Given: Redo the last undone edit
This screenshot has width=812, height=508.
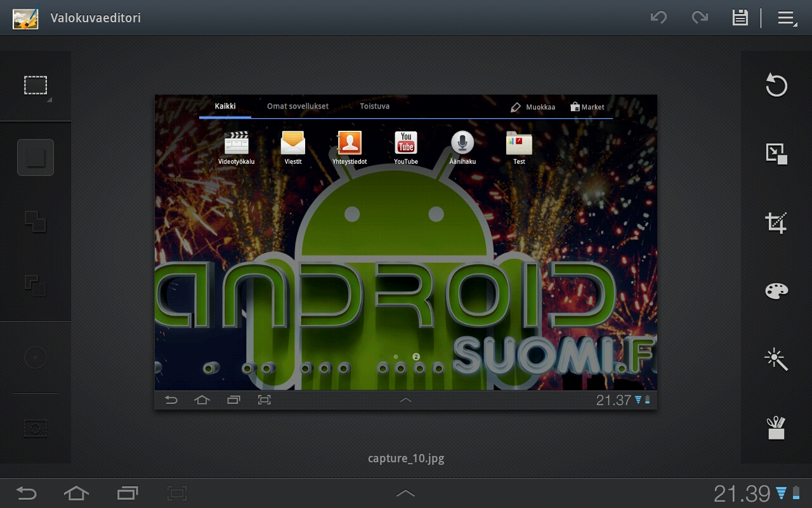Looking at the screenshot, I should coord(700,18).
